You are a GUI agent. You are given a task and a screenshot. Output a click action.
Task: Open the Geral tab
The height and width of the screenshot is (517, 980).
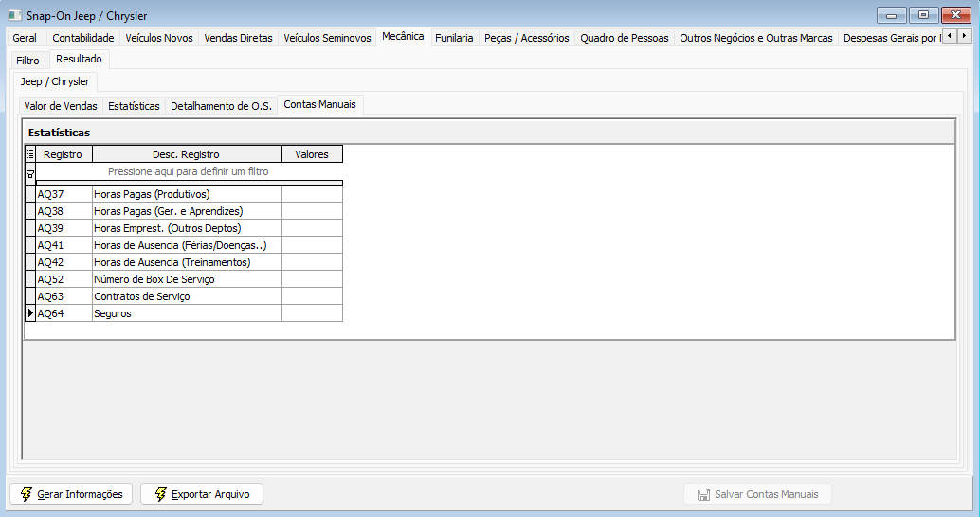[25, 38]
